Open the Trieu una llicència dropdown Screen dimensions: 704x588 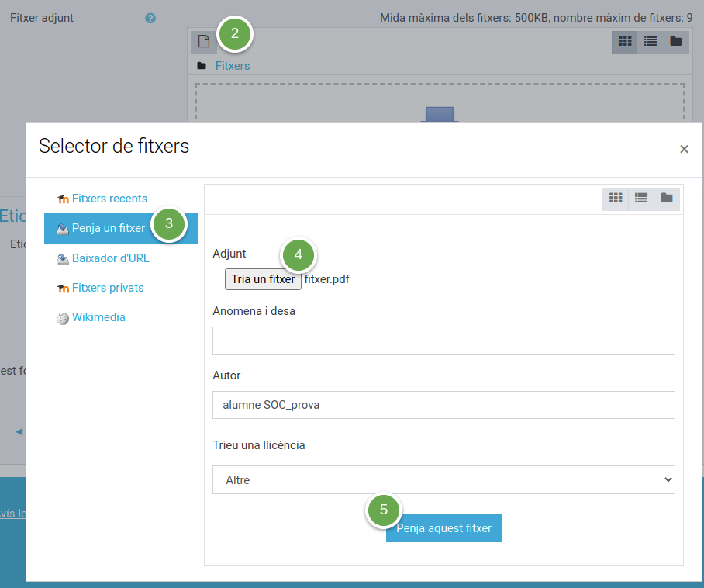point(443,479)
